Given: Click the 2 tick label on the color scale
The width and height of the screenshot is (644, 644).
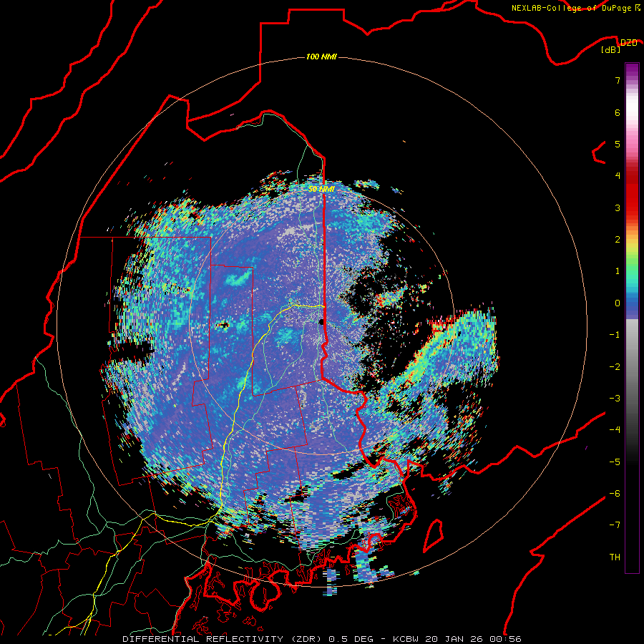Looking at the screenshot, I should tap(618, 240).
